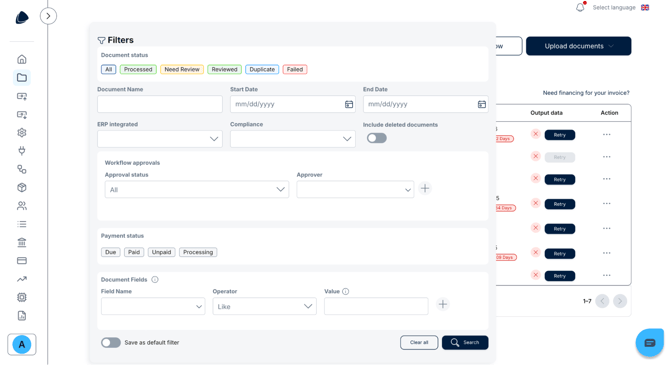Open the credit card icon in sidebar

click(x=22, y=260)
